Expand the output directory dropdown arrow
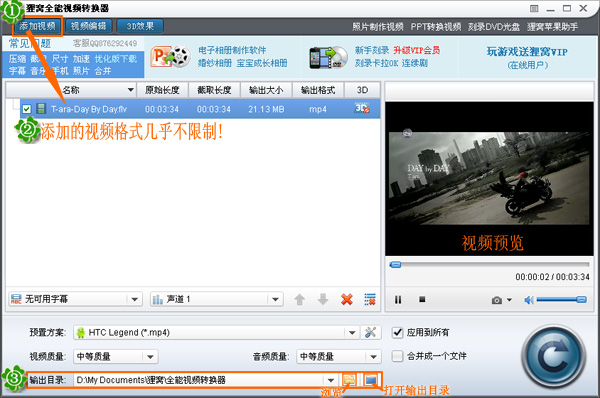This screenshot has width=600, height=398. coord(331,380)
